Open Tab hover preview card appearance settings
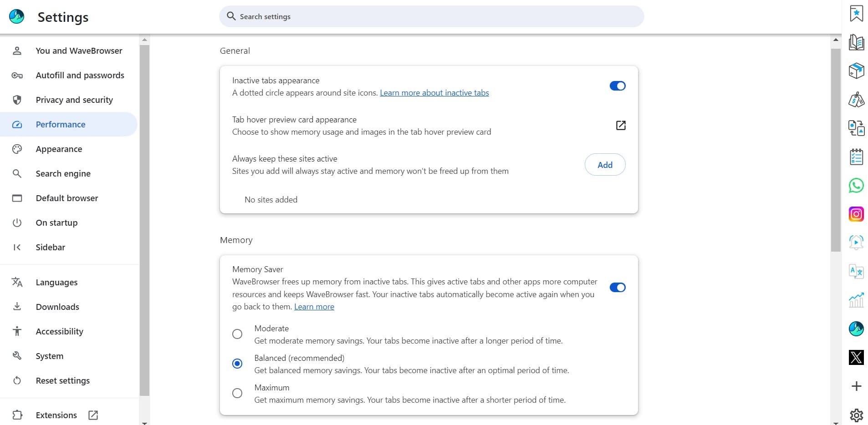Screen dimensions: 868x425 coord(620,126)
